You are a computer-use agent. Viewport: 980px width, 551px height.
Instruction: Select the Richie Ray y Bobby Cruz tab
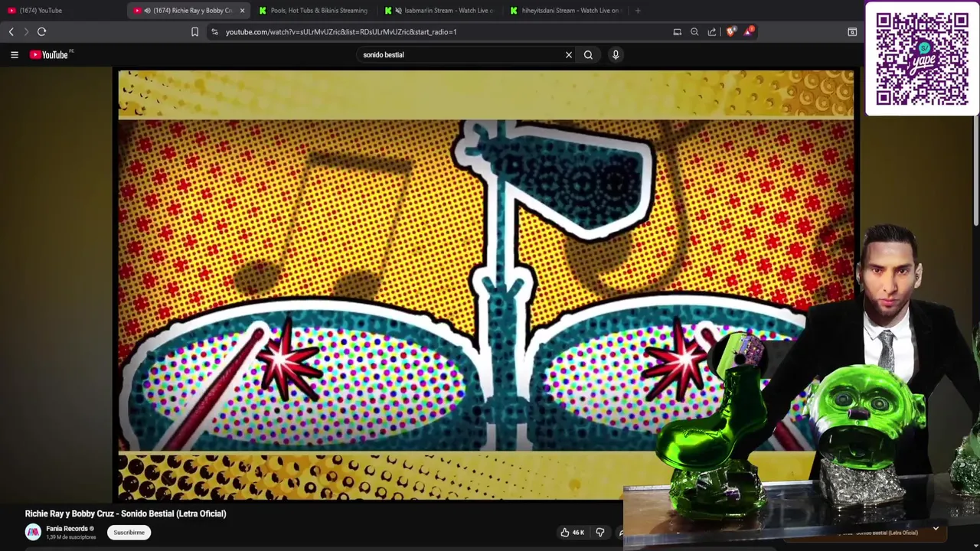188,10
